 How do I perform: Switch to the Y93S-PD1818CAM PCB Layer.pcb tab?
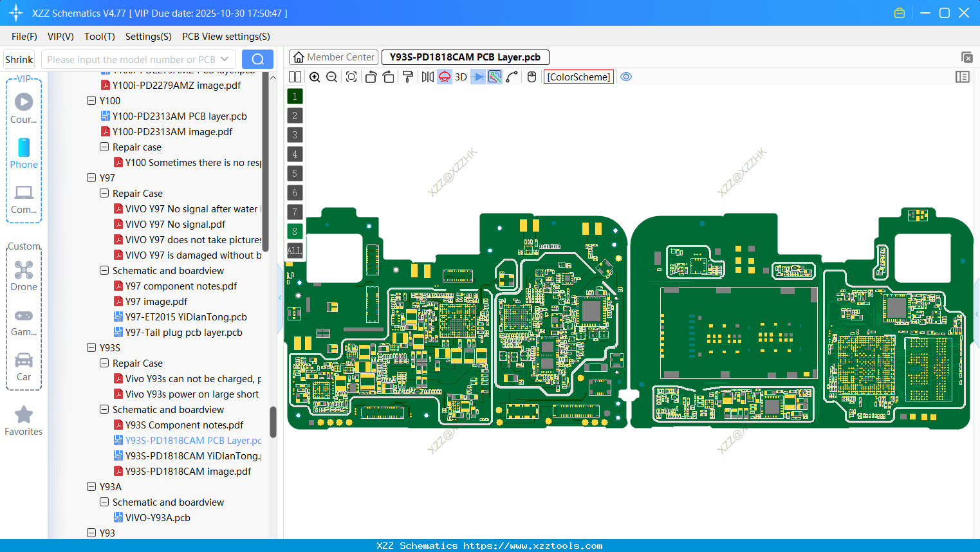click(x=465, y=57)
